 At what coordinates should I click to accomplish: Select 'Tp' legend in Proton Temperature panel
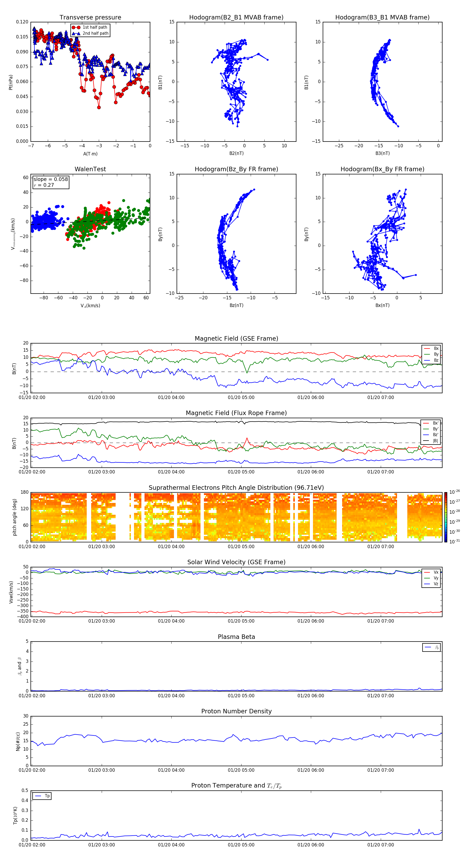pos(42,796)
